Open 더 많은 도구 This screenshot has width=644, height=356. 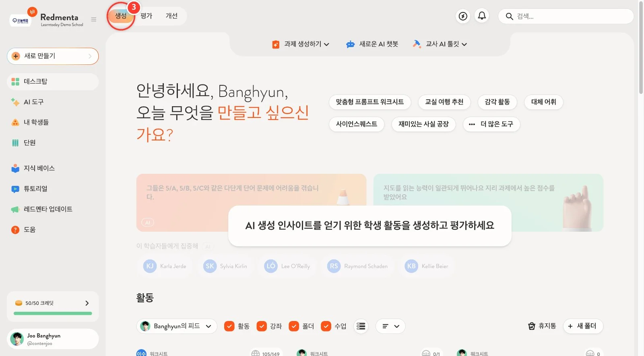coord(491,124)
